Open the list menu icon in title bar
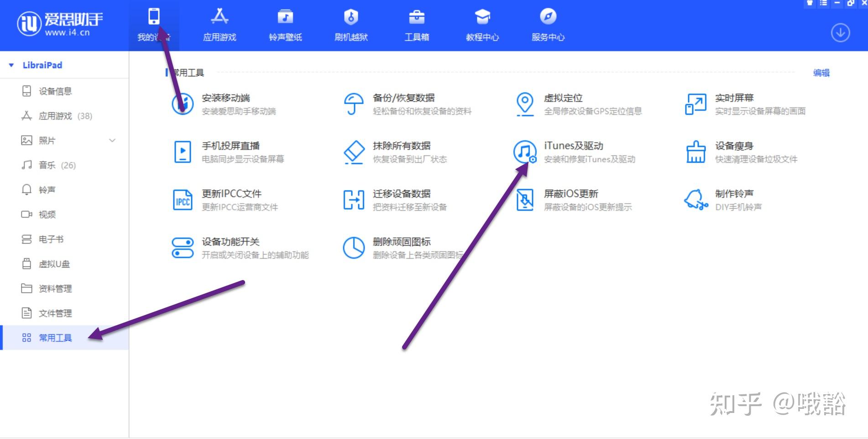 (823, 2)
